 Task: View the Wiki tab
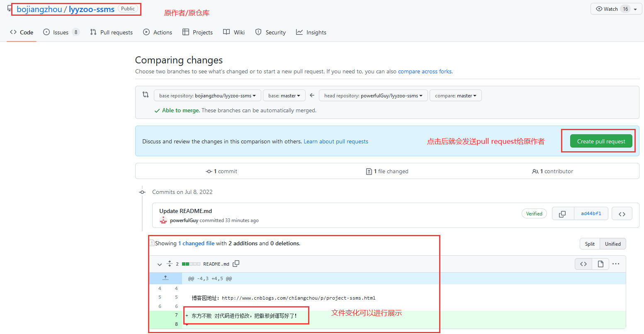click(234, 32)
